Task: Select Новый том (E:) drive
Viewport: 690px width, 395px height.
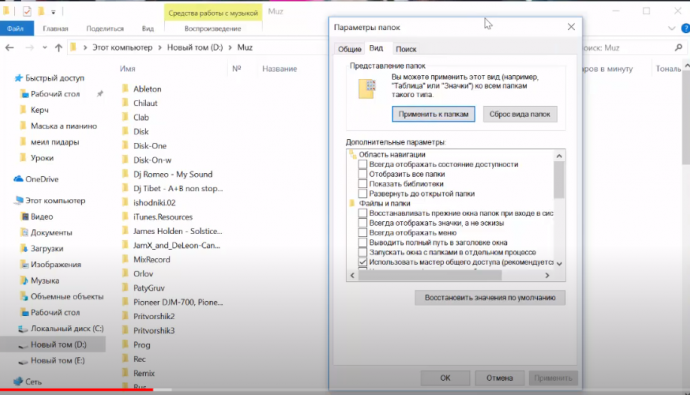Action: click(51, 360)
